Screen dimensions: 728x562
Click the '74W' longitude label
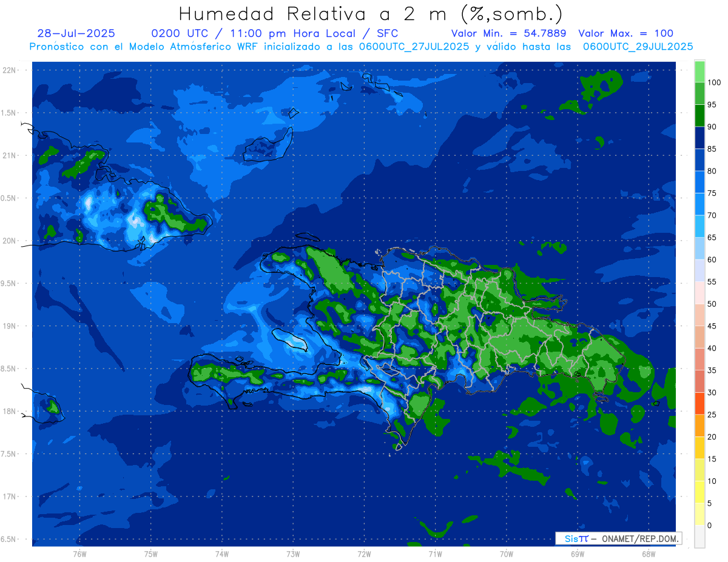(x=221, y=554)
